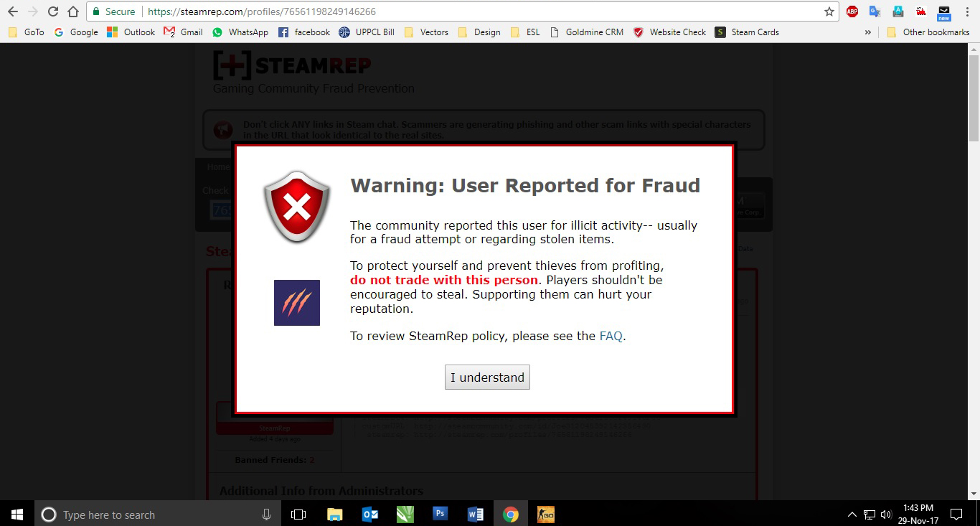Open the green striped taskbar app
Screen dimensions: 980x526
pos(405,514)
